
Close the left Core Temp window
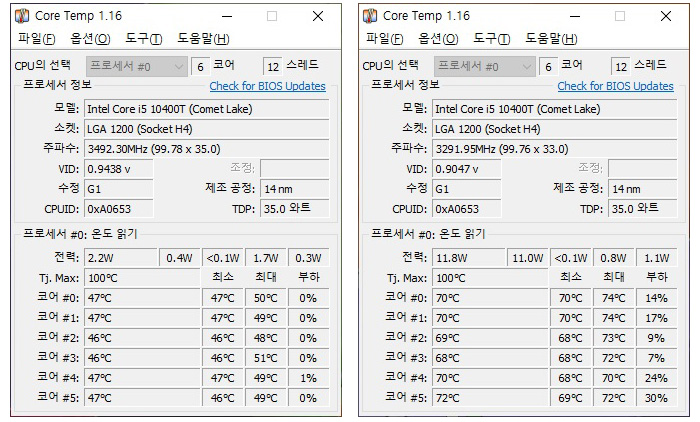pos(317,16)
